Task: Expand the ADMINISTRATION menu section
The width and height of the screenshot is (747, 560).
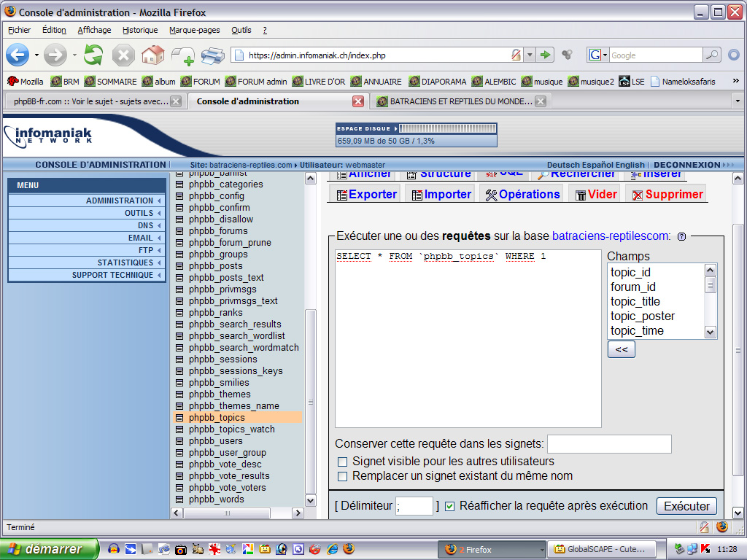Action: click(x=119, y=201)
